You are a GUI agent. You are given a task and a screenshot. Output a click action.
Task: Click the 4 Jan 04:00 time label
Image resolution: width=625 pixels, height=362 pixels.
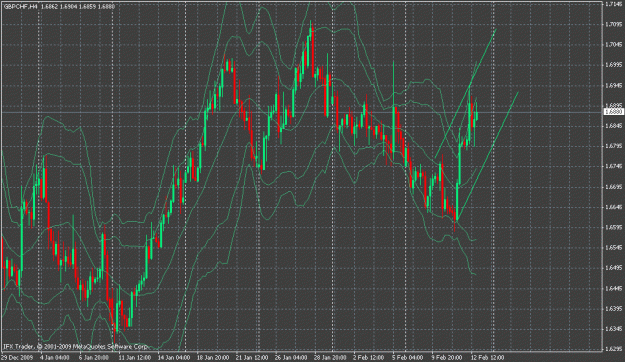[x=54, y=357]
